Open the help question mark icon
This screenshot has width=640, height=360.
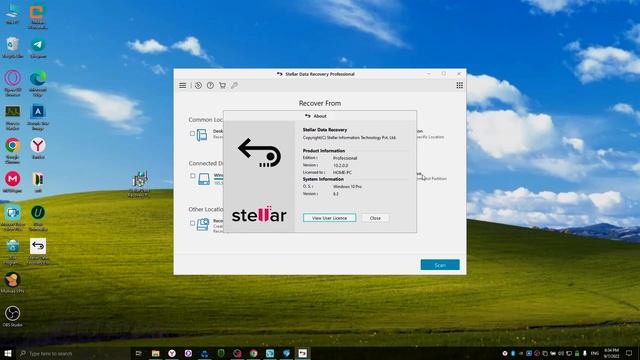[210, 85]
